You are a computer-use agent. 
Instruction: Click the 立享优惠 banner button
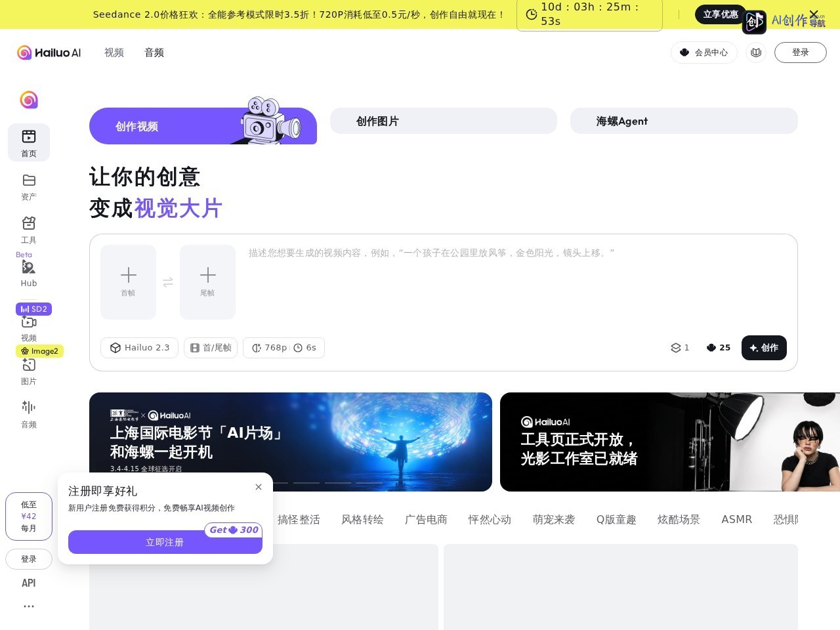[x=720, y=14]
